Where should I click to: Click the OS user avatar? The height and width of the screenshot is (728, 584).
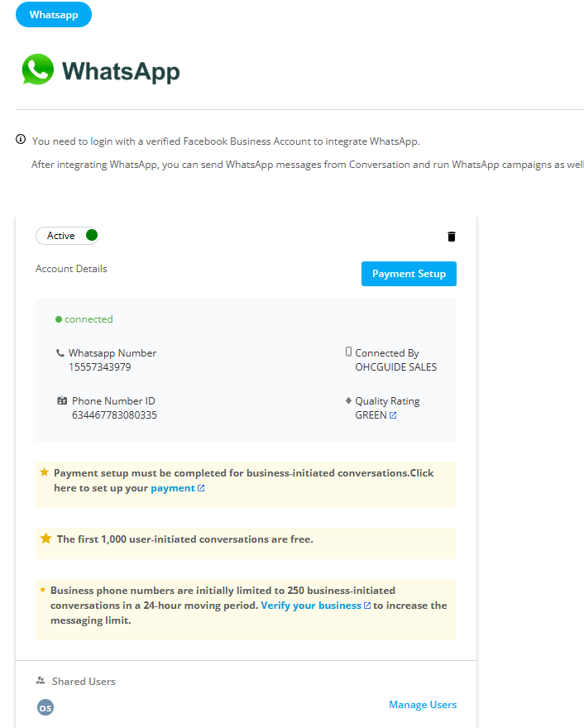click(x=45, y=707)
